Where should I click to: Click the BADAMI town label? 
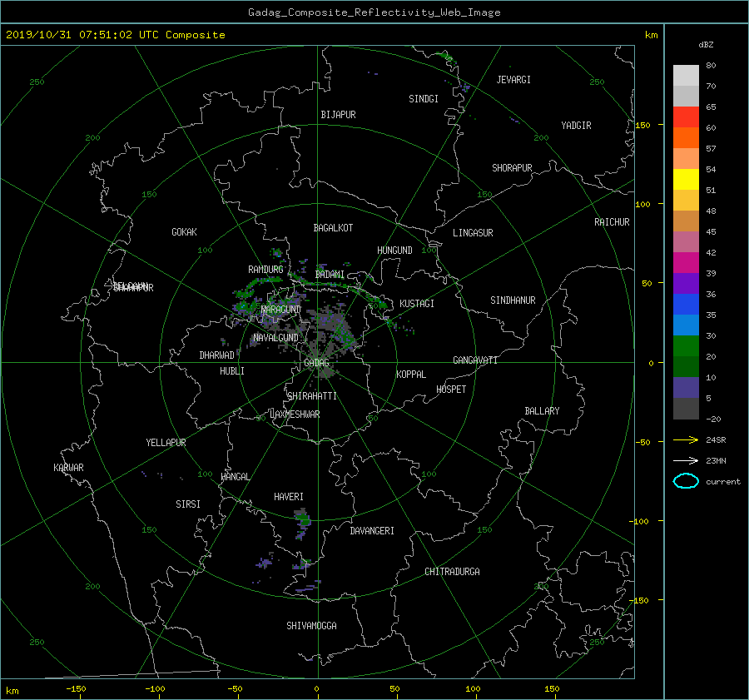(330, 275)
